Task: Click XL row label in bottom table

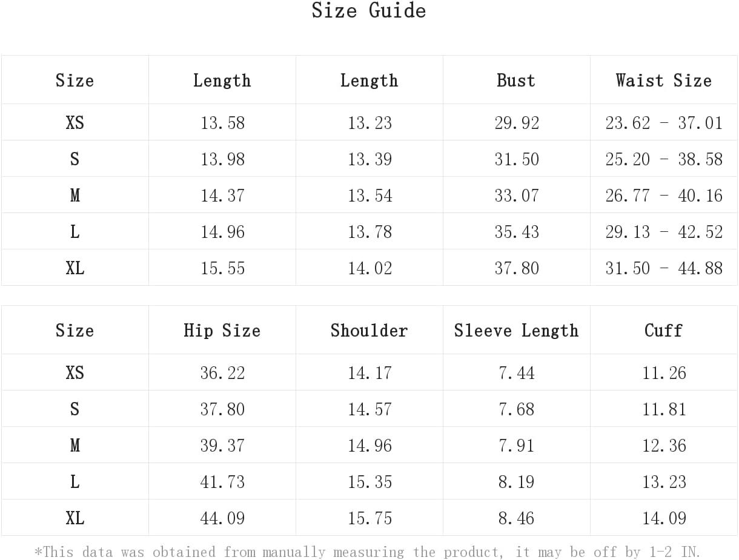Action: 75,518
